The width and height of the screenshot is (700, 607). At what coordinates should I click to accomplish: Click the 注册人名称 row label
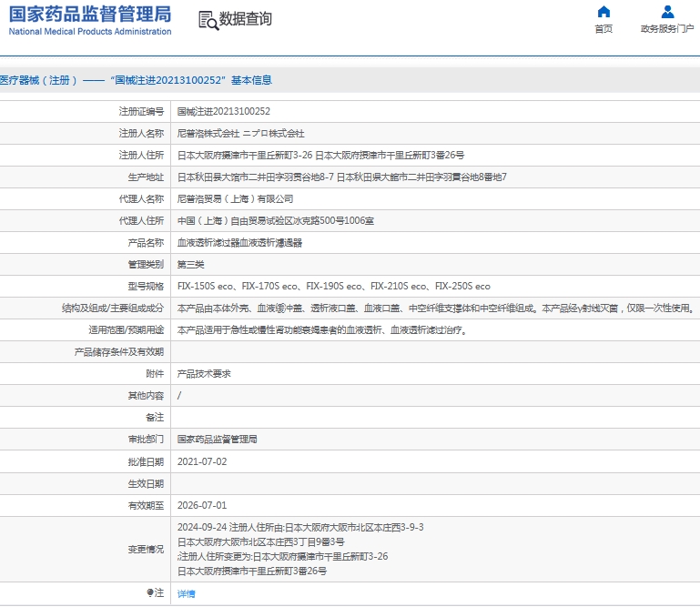coord(141,134)
